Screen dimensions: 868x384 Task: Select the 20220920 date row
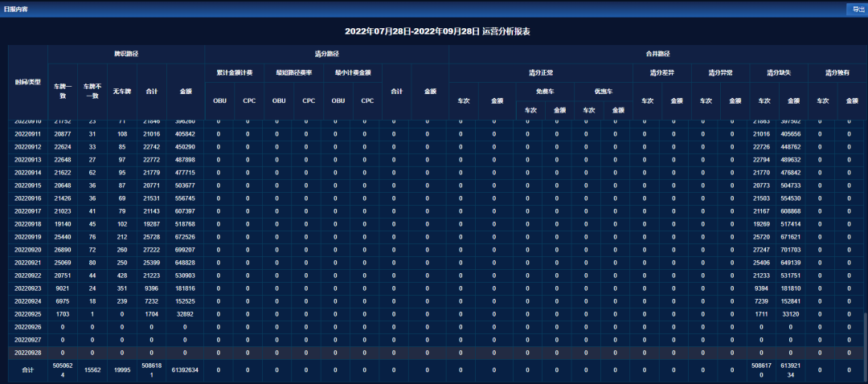click(27, 250)
